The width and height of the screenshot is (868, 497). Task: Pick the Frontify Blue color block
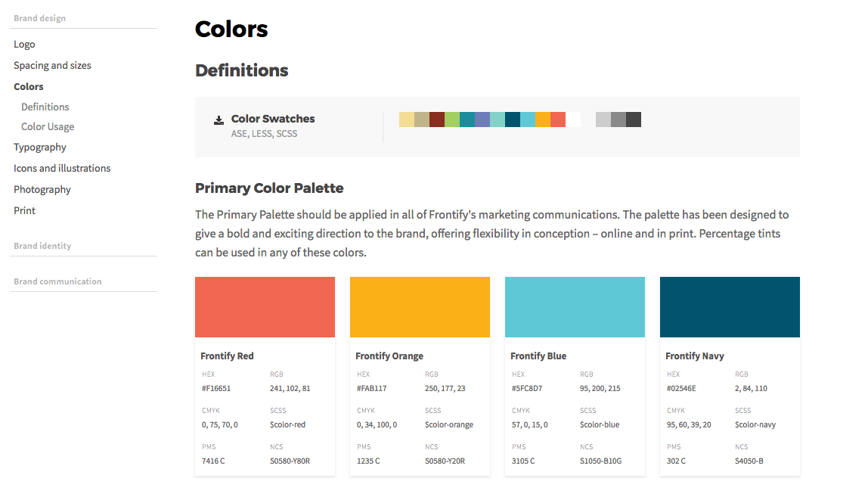[575, 307]
